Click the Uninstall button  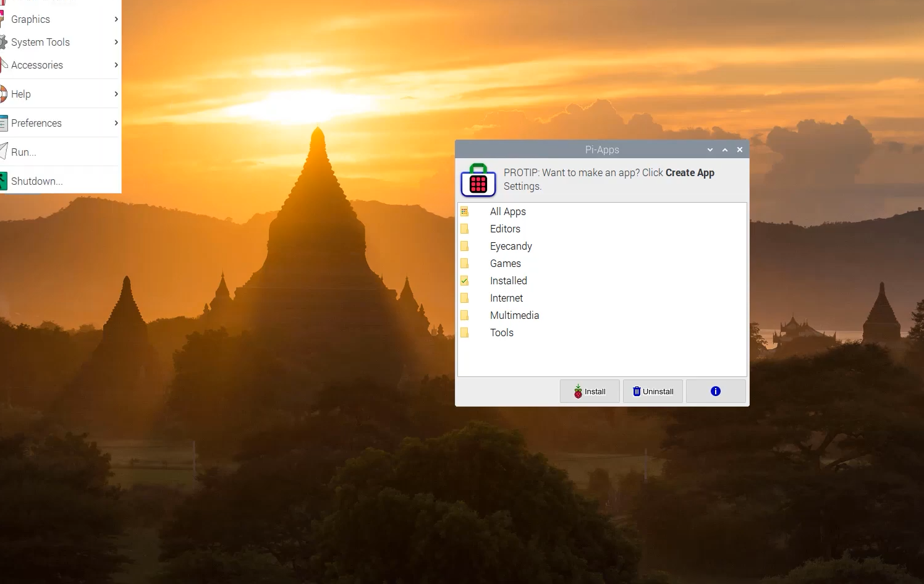[653, 391]
